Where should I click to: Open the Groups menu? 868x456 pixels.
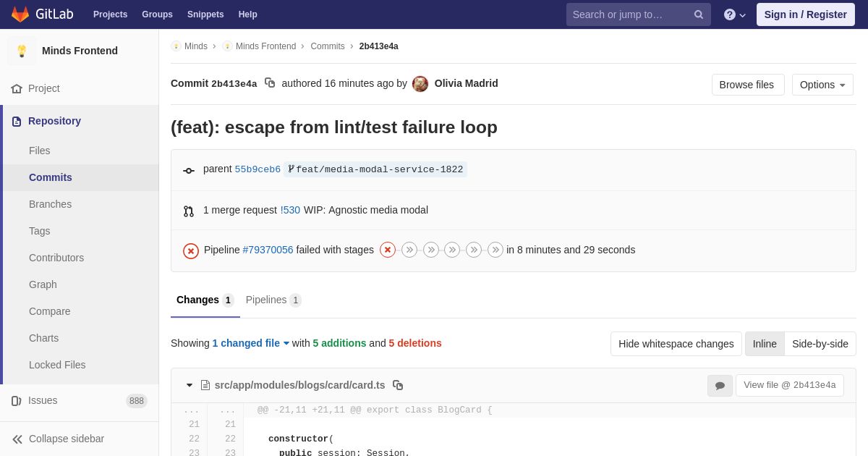(x=157, y=14)
